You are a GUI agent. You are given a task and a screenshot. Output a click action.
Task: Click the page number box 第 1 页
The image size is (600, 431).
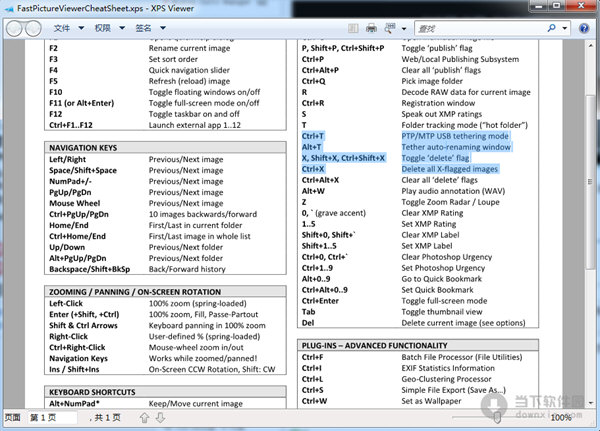tap(52, 418)
